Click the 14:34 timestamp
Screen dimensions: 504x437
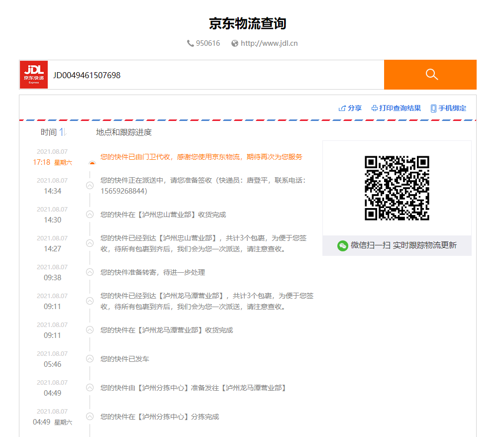point(52,191)
